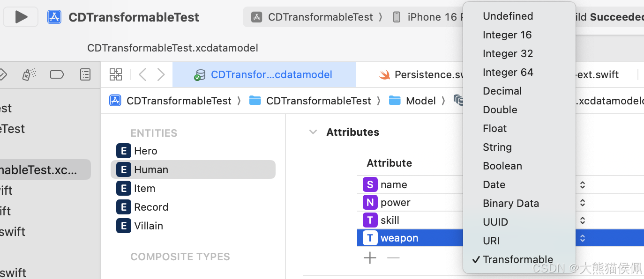Open the related items grid icon
Screen dimensions: 644x279
116,74
